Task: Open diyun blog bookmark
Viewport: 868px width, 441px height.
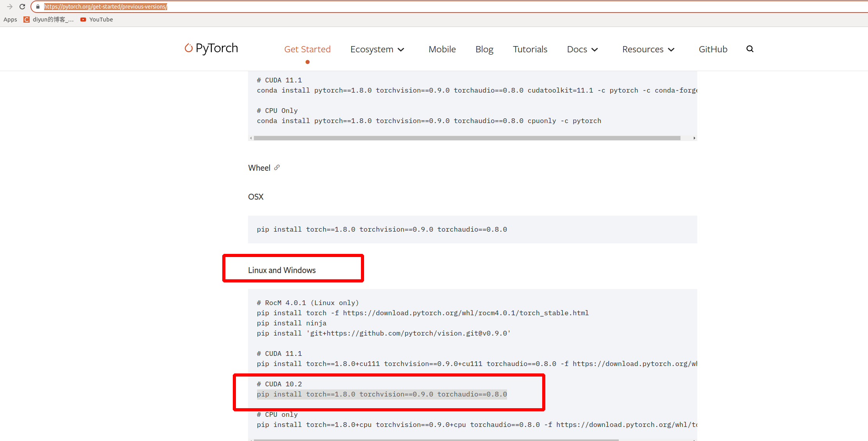Action: 48,20
